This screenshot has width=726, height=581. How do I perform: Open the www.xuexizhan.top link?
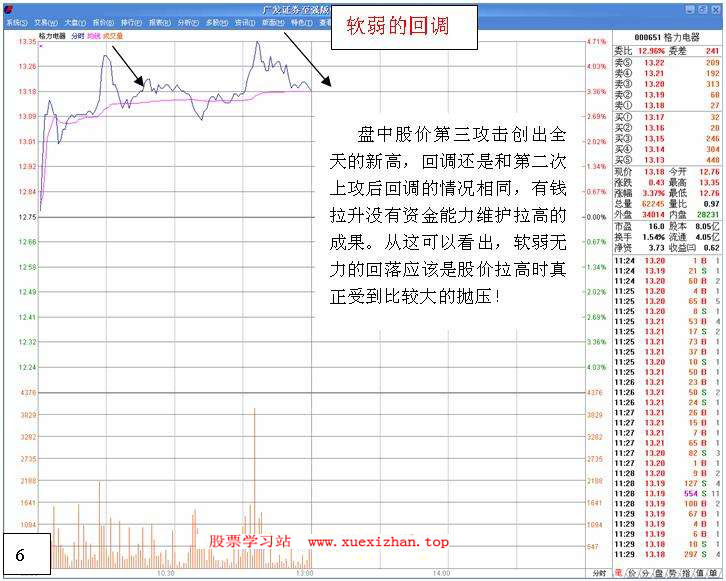click(x=378, y=542)
